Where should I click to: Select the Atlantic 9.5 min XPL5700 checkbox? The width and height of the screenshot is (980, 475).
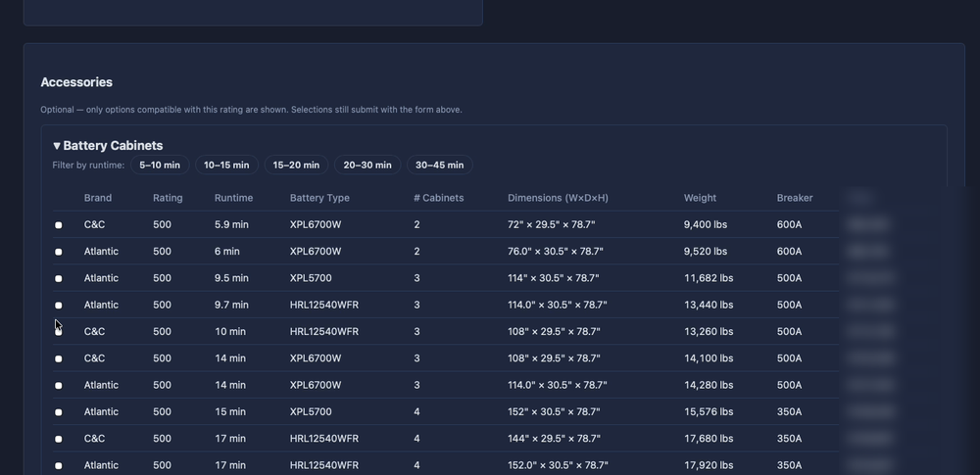tap(59, 279)
